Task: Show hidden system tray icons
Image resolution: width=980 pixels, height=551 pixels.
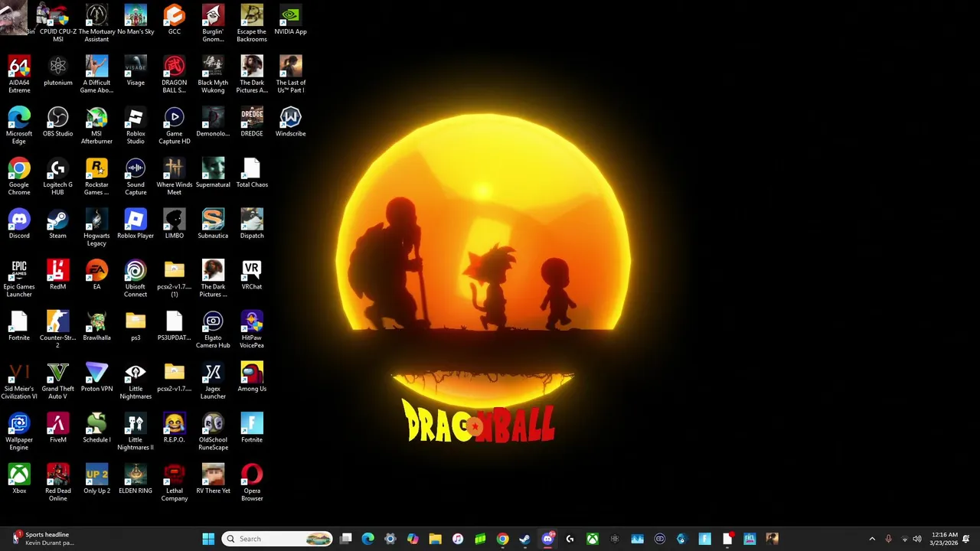Action: pos(872,539)
